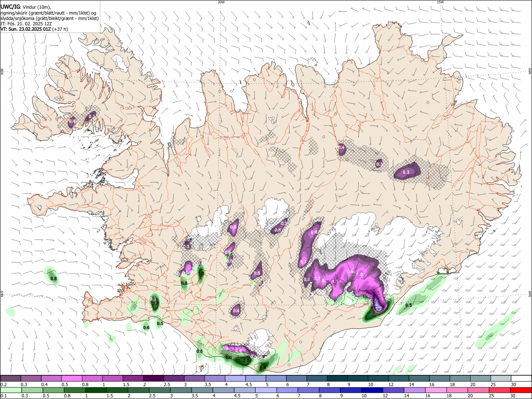532x399 pixels.
Task: Select the darkest purple 2–2.5 snow legend swatch
Action: (153, 378)
